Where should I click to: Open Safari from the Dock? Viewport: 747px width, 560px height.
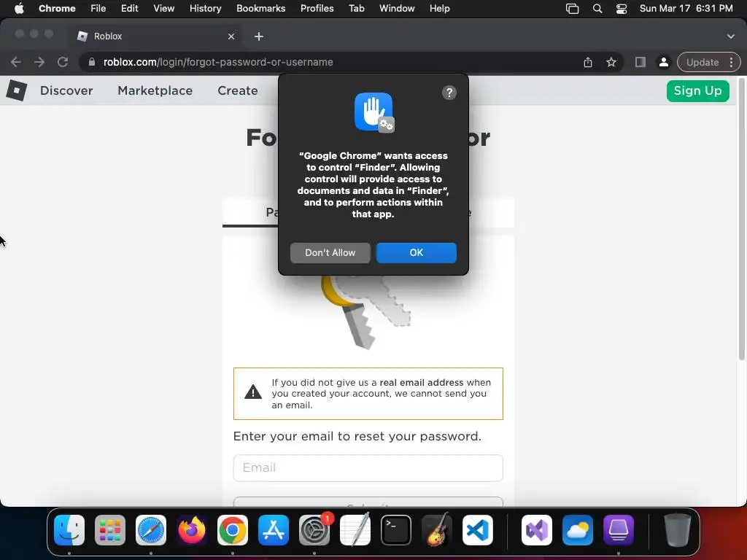point(150,530)
